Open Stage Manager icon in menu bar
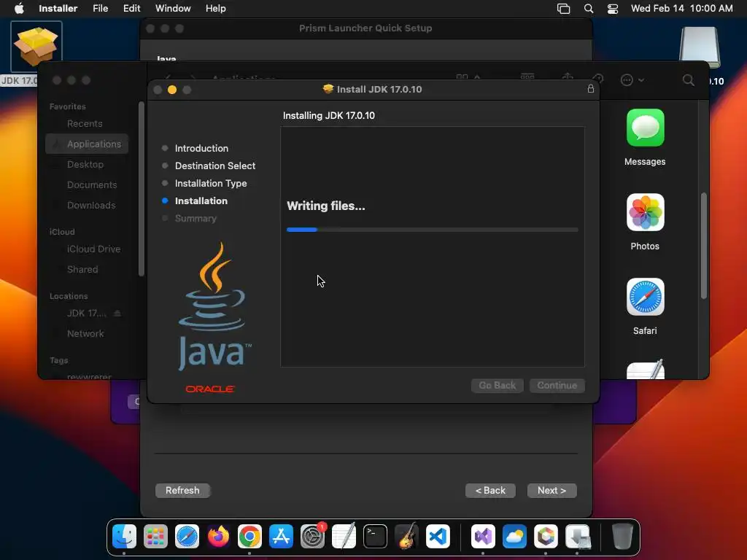 point(564,9)
